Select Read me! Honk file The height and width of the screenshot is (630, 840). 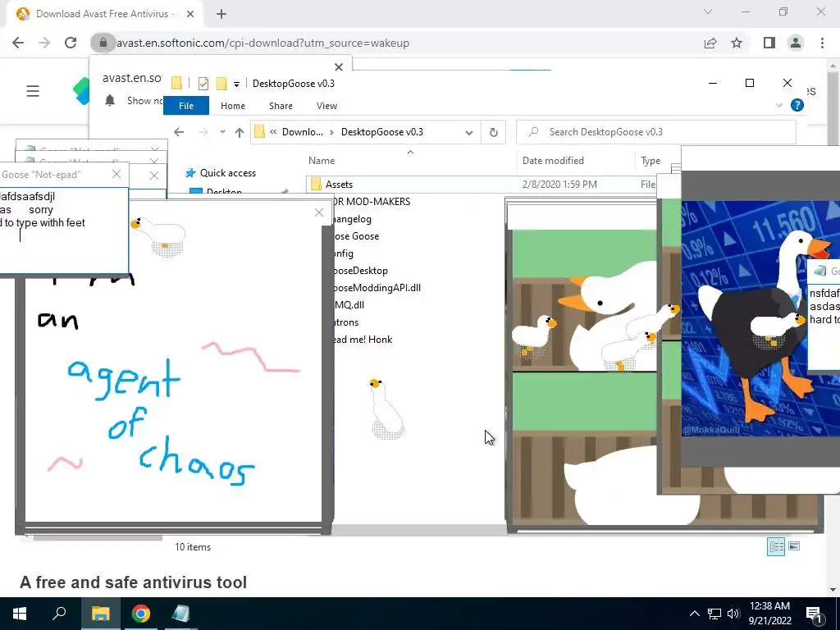click(x=362, y=339)
